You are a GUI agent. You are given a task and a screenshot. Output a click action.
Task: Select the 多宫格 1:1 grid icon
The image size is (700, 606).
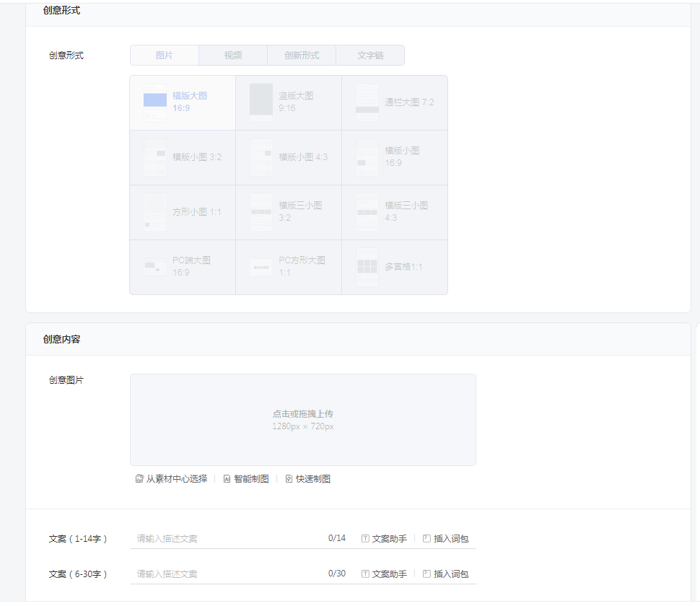point(367,267)
